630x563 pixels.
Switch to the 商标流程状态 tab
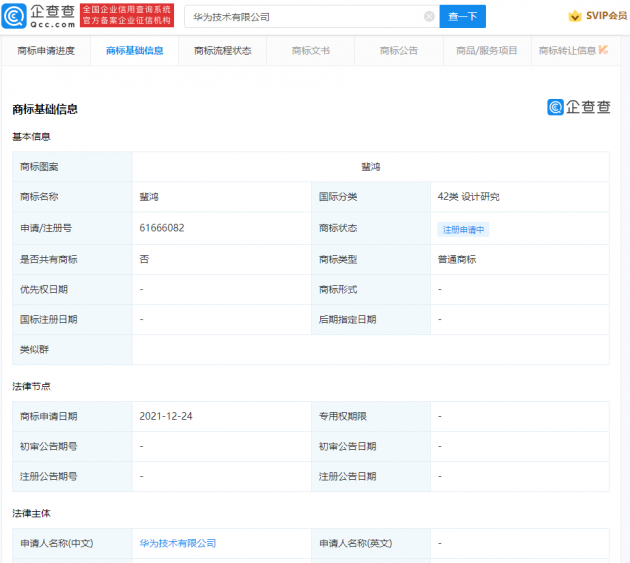[x=222, y=50]
